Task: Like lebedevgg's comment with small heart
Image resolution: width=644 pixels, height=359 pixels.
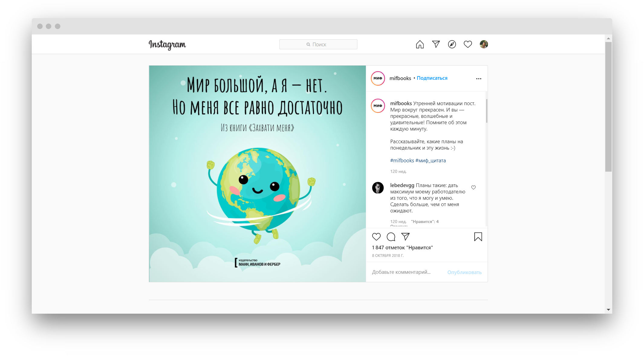Action: 473,187
